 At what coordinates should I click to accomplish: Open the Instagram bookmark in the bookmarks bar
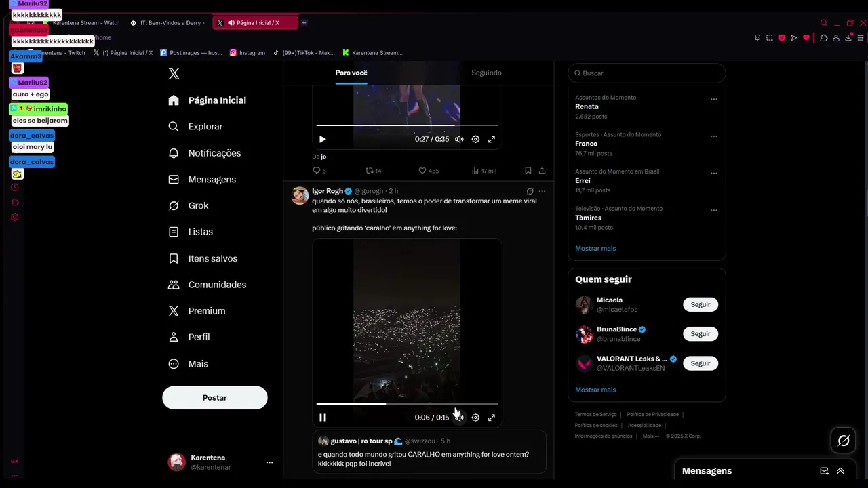click(248, 52)
